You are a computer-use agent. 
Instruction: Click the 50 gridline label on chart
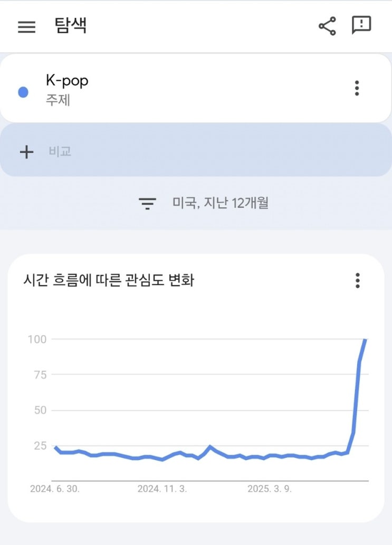(40, 410)
